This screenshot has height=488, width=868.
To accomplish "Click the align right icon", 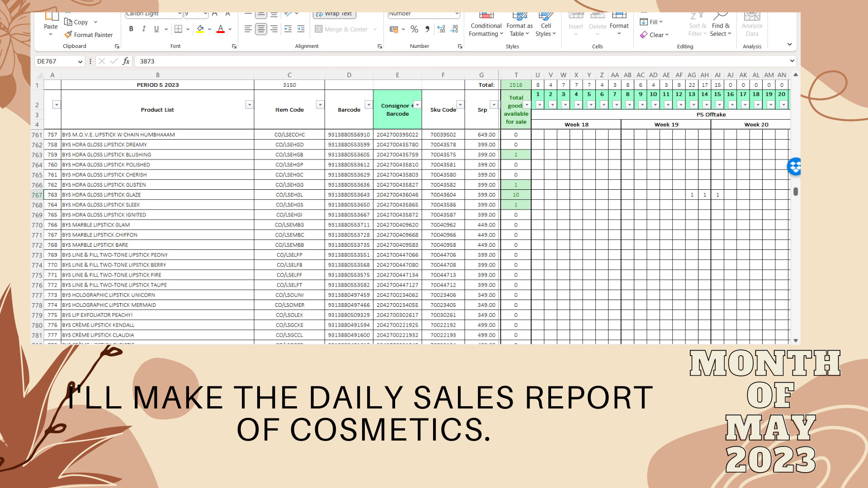I will click(x=274, y=29).
